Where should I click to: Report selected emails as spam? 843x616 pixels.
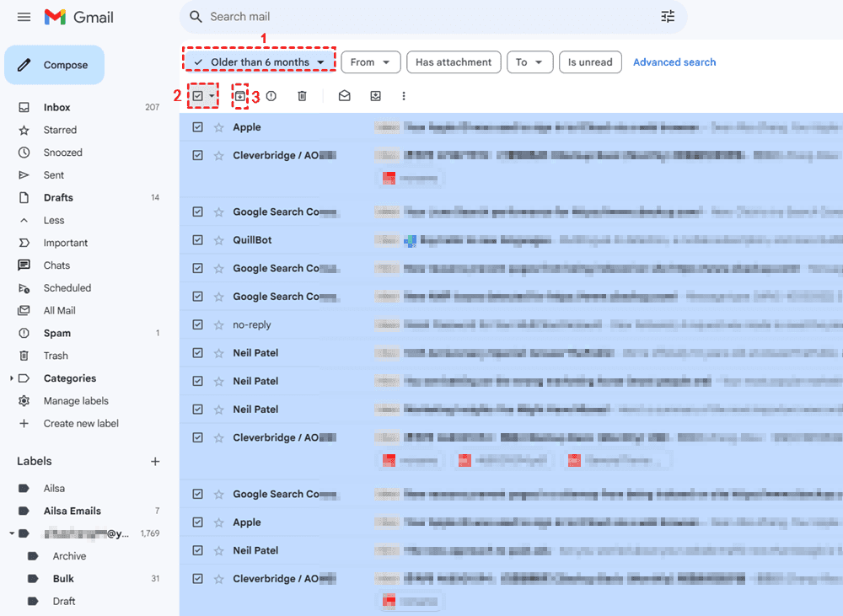pos(271,96)
